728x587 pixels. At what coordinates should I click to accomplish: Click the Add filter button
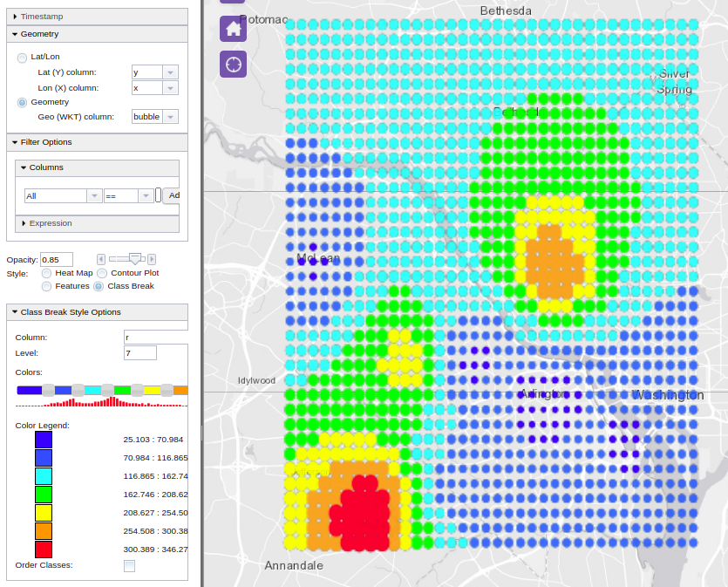coord(172,195)
